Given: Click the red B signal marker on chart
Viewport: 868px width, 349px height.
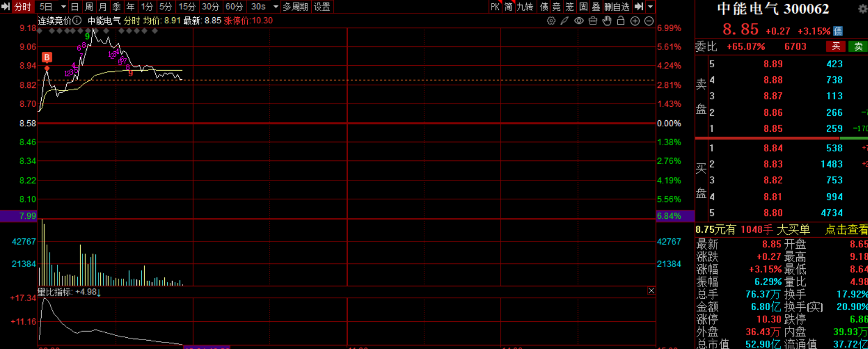Looking at the screenshot, I should coord(47,57).
